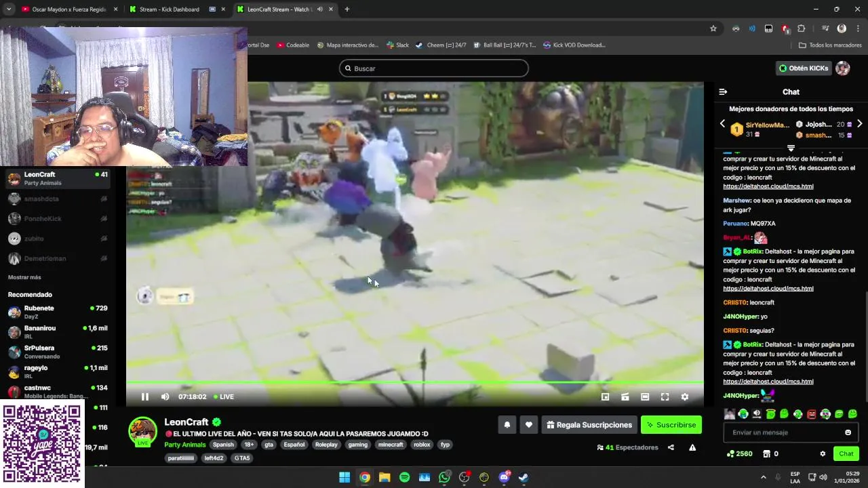Image resolution: width=868 pixels, height=488 pixels.
Task: Click the green Suscribirse button
Action: (x=671, y=425)
